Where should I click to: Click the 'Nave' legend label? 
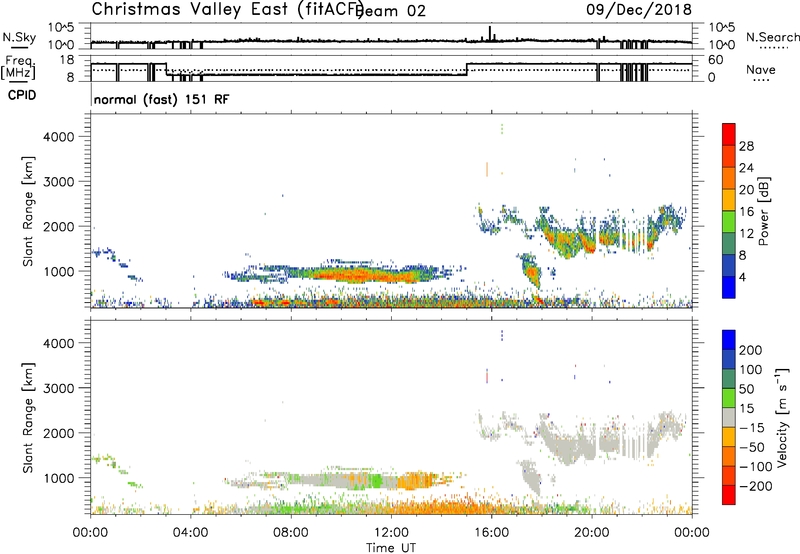pos(760,70)
